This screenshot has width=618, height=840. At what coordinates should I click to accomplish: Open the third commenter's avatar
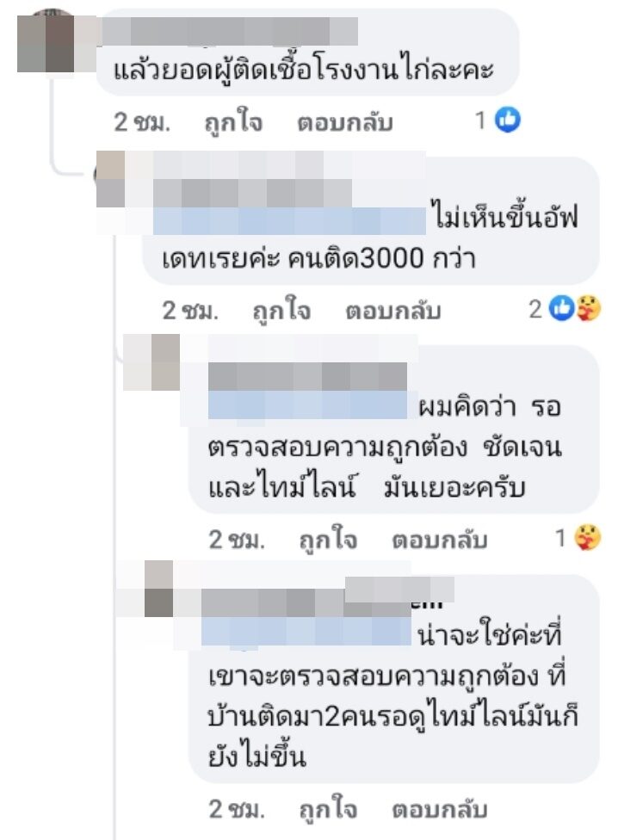(x=152, y=362)
